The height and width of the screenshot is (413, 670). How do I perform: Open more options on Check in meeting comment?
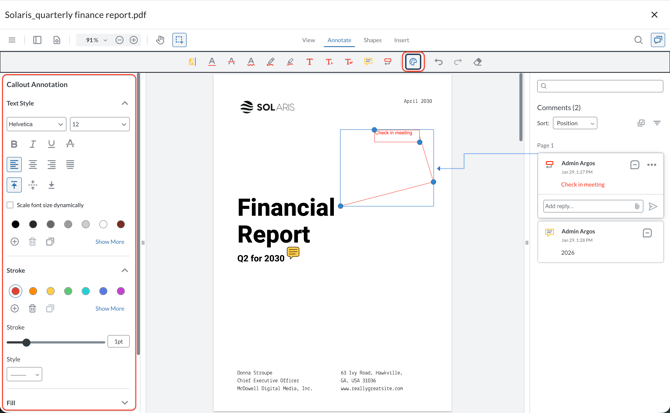[652, 165]
